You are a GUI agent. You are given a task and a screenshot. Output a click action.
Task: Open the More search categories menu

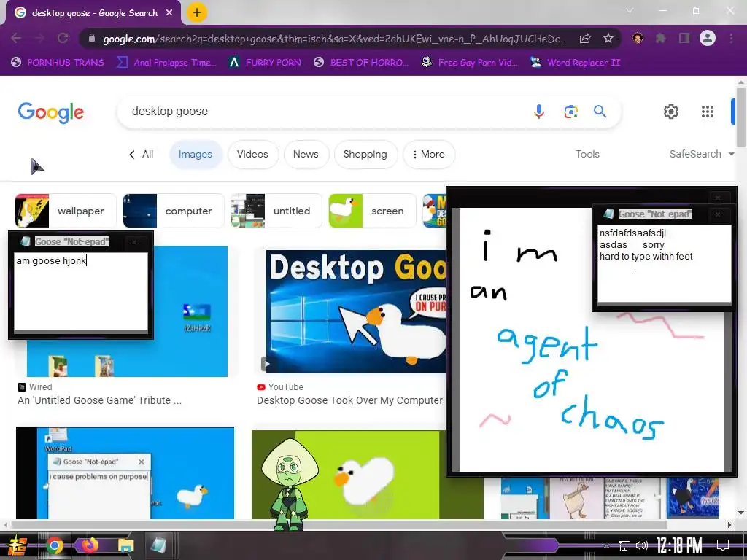tap(429, 155)
